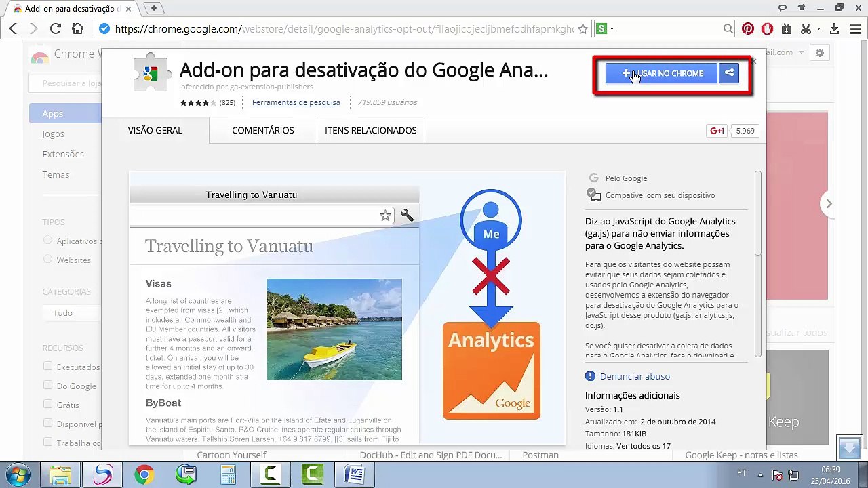868x488 pixels.
Task: Click the Vanuatu Analytics preview screenshot
Action: tap(347, 308)
